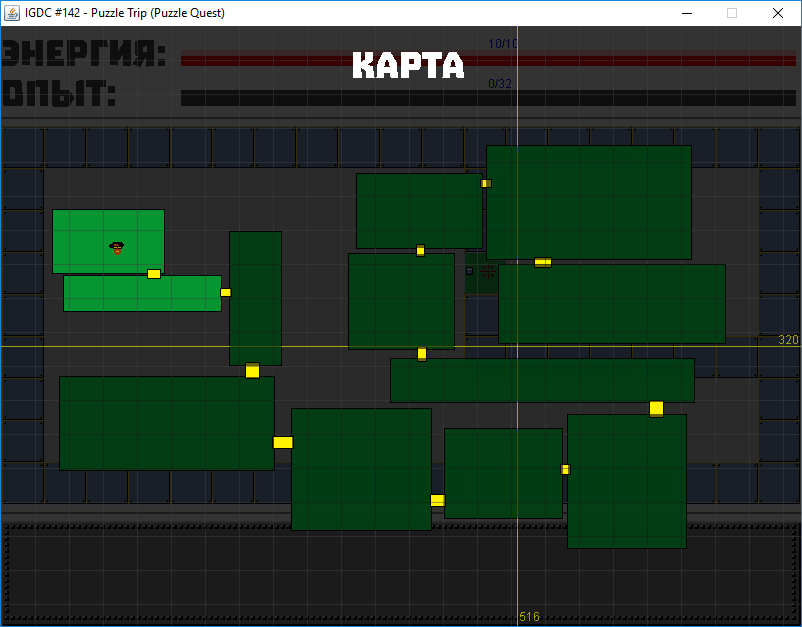Click yellow door directly below the player's room
The width and height of the screenshot is (802, 627).
click(x=154, y=274)
